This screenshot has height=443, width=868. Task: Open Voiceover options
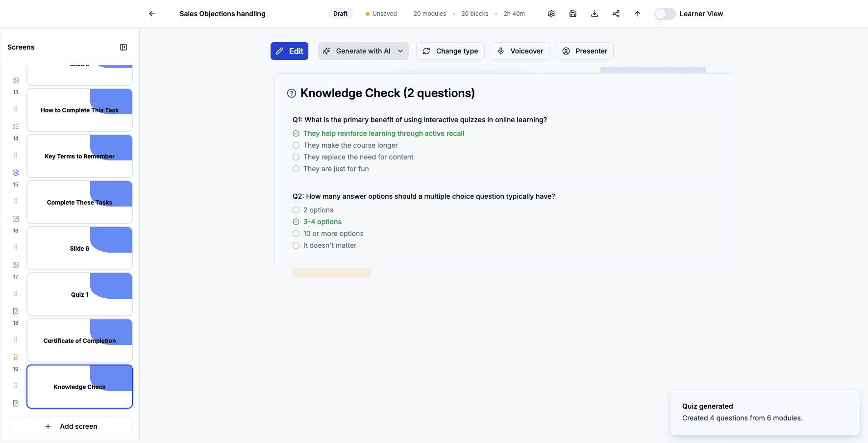pos(520,51)
